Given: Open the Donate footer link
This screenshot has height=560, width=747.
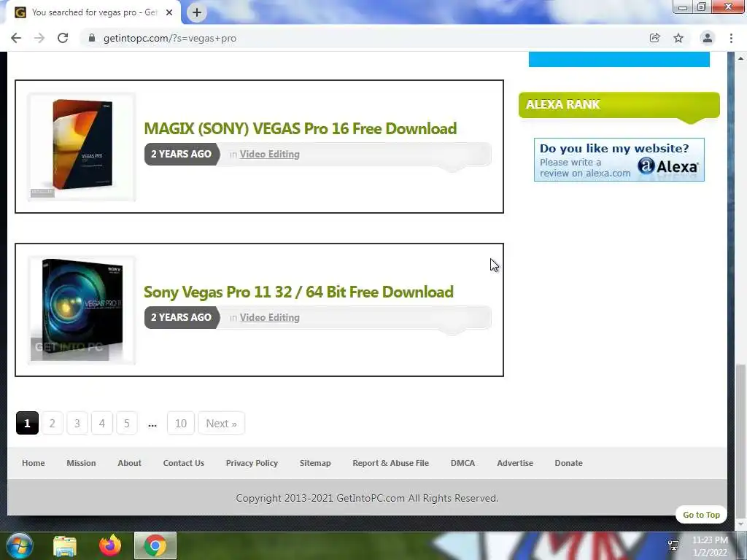Looking at the screenshot, I should pyautogui.click(x=568, y=463).
